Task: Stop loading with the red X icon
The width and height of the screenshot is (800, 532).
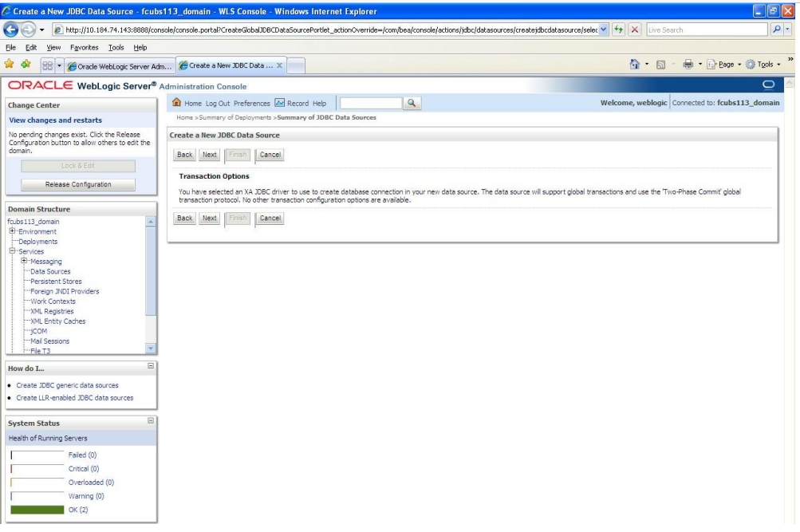Action: click(635, 30)
